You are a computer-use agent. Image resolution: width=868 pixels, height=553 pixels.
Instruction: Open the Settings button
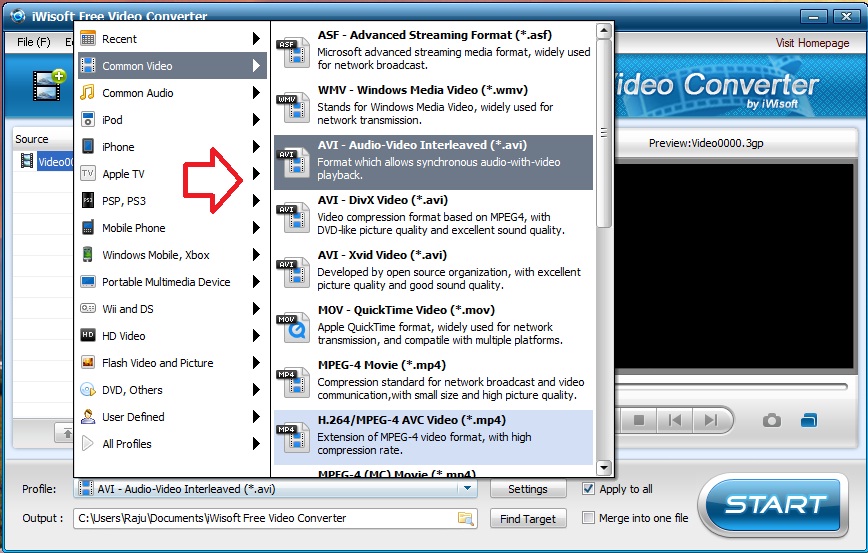coord(528,489)
